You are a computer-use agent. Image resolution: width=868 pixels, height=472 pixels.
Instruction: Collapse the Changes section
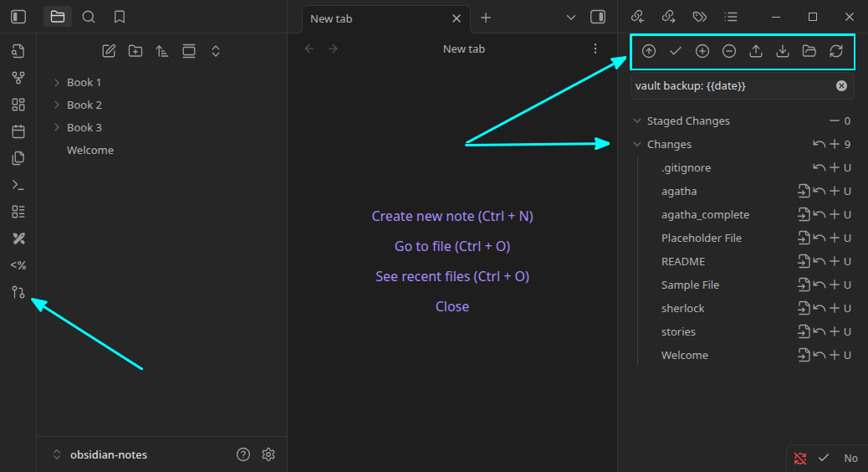pyautogui.click(x=637, y=144)
